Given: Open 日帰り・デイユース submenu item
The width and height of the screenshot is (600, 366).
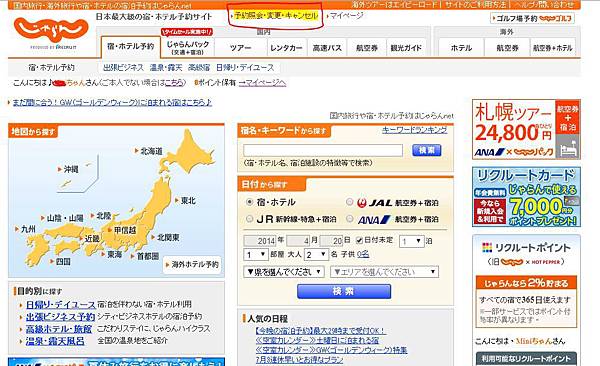Looking at the screenshot, I should point(245,68).
